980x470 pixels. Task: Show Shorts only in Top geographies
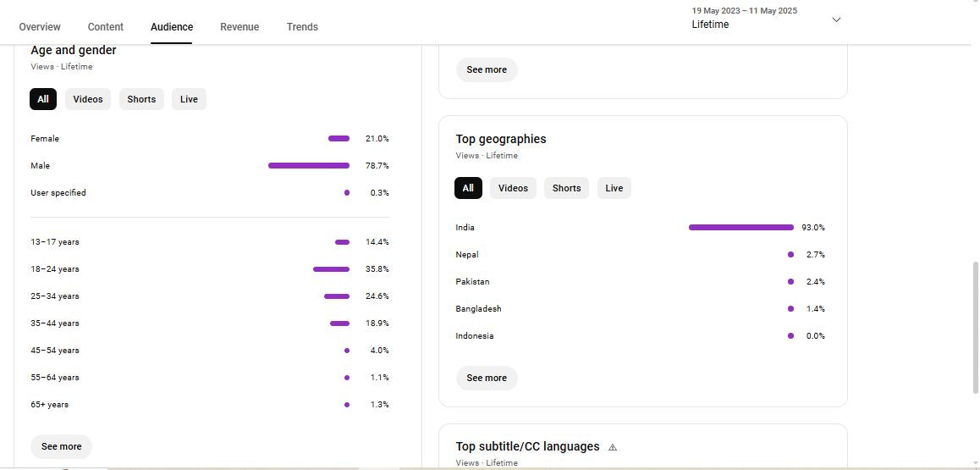coord(566,188)
